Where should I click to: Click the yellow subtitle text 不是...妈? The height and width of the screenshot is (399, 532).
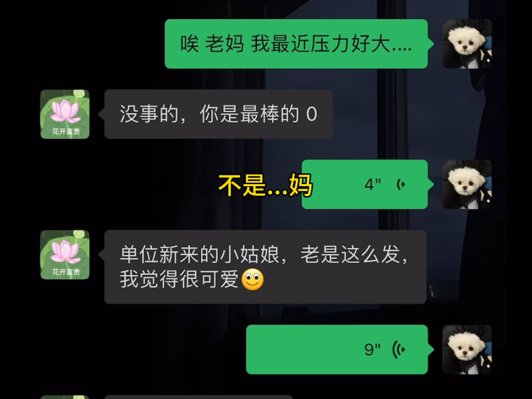click(266, 185)
